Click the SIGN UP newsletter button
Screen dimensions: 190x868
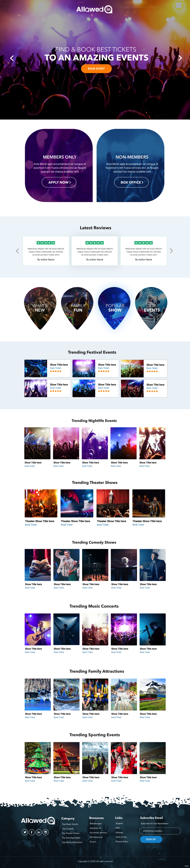[x=151, y=839]
